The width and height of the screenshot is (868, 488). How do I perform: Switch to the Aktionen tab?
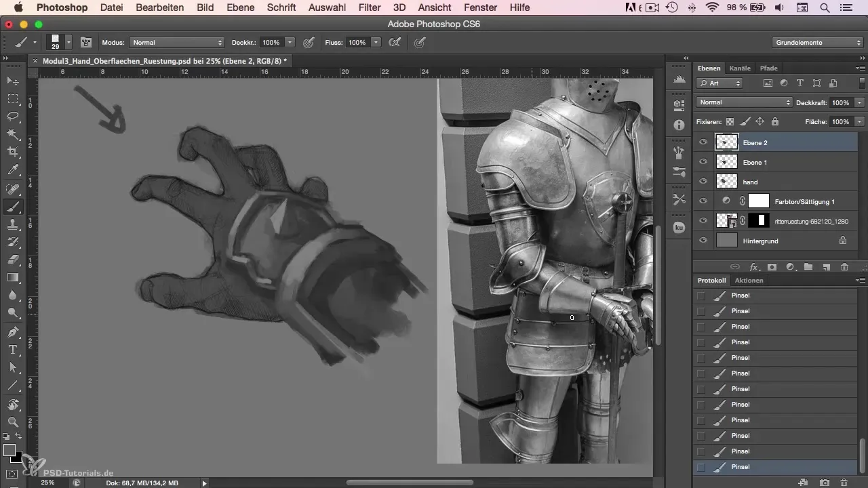[x=749, y=281]
